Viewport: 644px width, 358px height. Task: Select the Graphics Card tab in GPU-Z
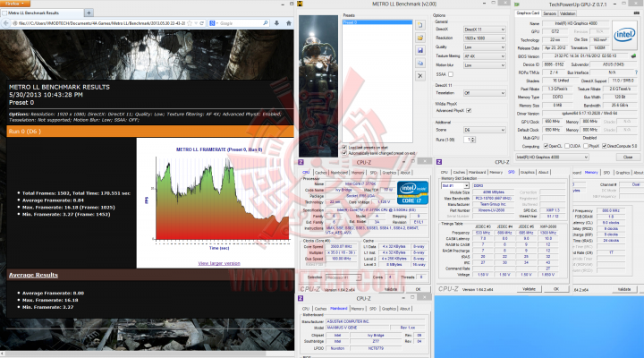[529, 13]
